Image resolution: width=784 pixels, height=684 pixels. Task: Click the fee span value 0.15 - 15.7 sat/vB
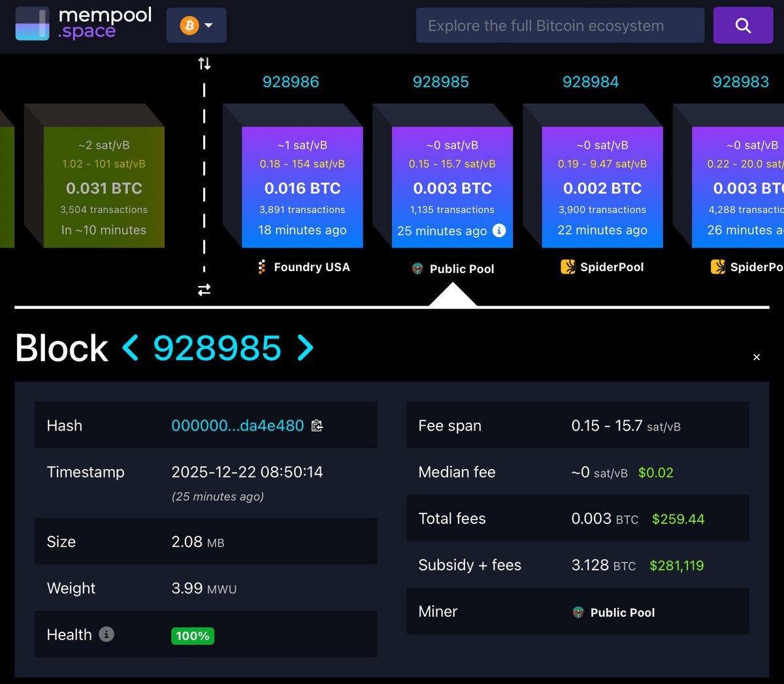626,425
